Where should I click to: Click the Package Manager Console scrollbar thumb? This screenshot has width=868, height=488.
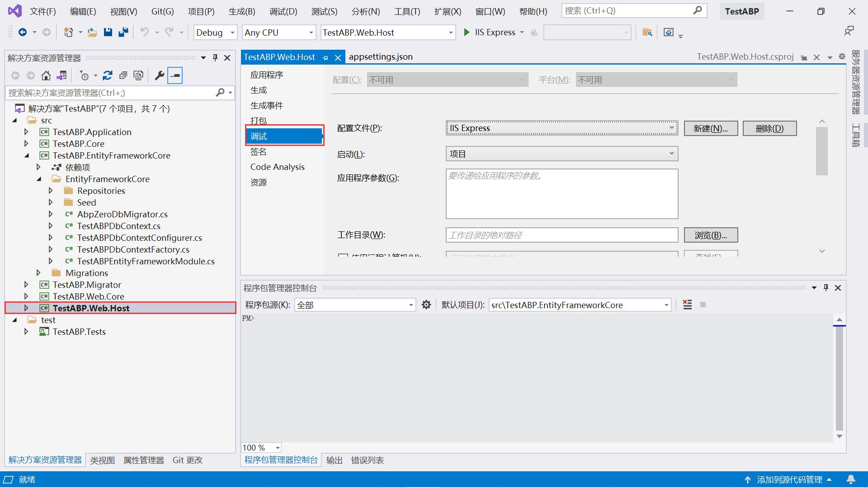(839, 378)
